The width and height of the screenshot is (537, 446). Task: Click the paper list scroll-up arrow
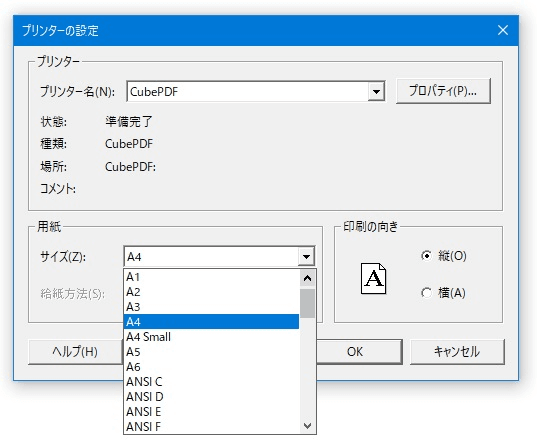pyautogui.click(x=307, y=278)
